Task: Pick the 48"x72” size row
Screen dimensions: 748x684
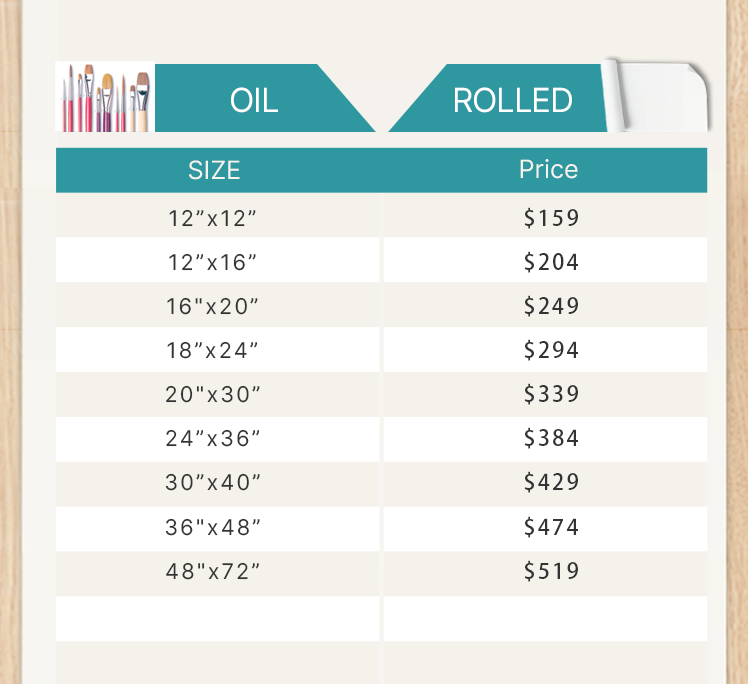Action: 213,571
